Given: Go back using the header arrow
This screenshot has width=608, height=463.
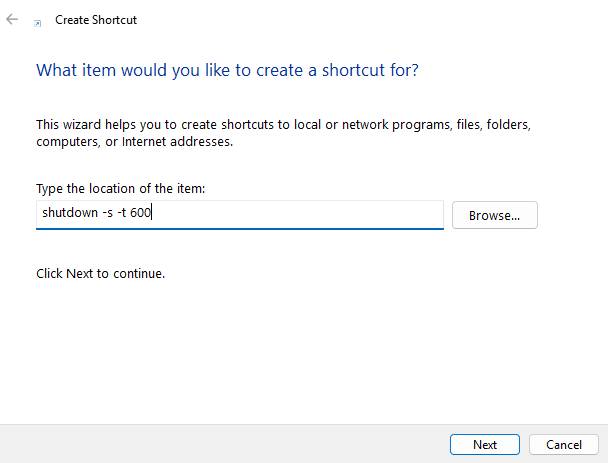Looking at the screenshot, I should coord(12,19).
